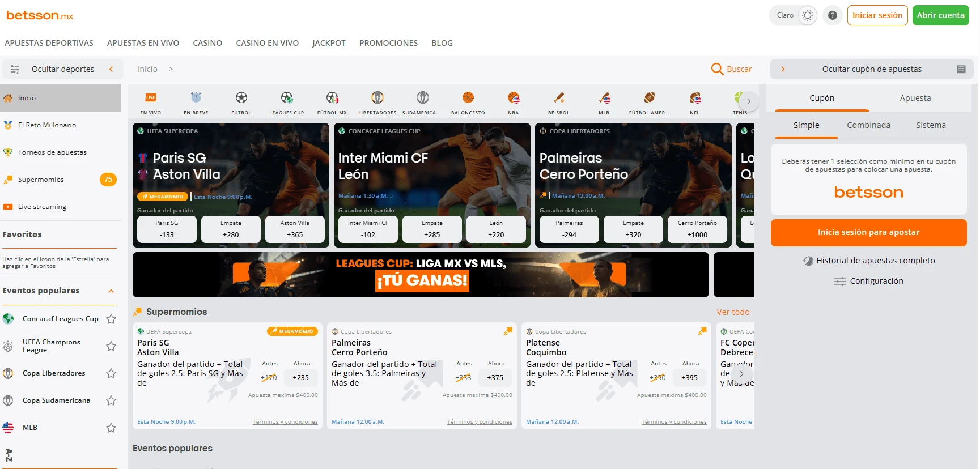The width and height of the screenshot is (980, 469).
Task: Open the En Vivo live sports icon
Action: tap(151, 98)
